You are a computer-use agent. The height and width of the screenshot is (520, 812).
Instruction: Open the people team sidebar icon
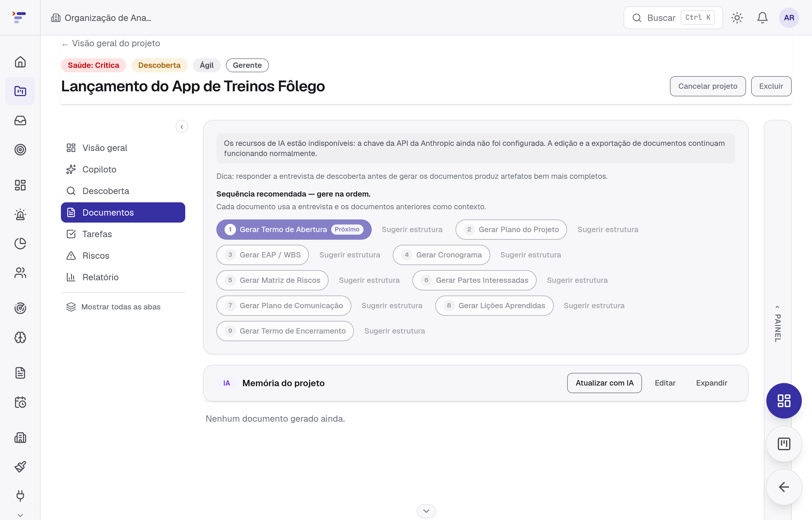coord(20,273)
